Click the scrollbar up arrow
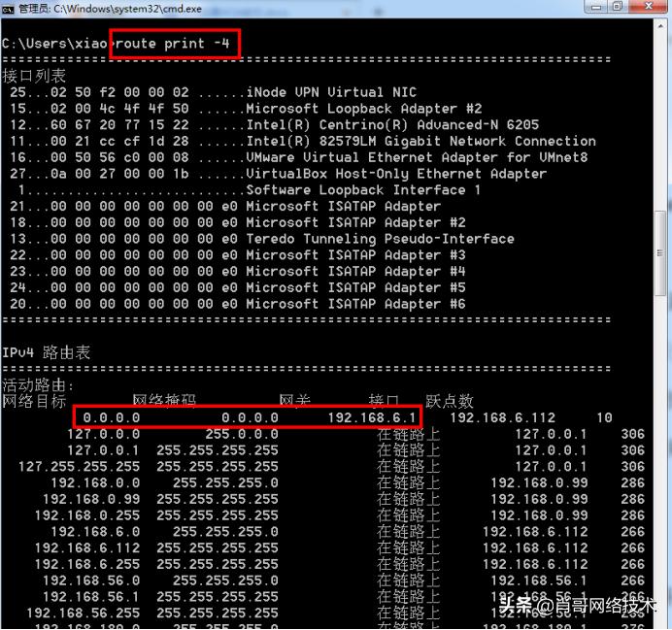 pyautogui.click(x=661, y=26)
